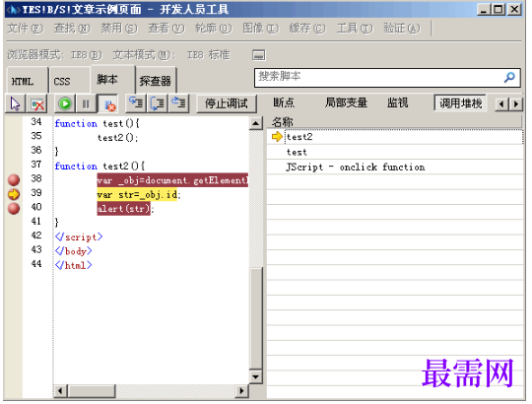Open 文件(F) menu
The image size is (532, 404).
click(x=26, y=29)
